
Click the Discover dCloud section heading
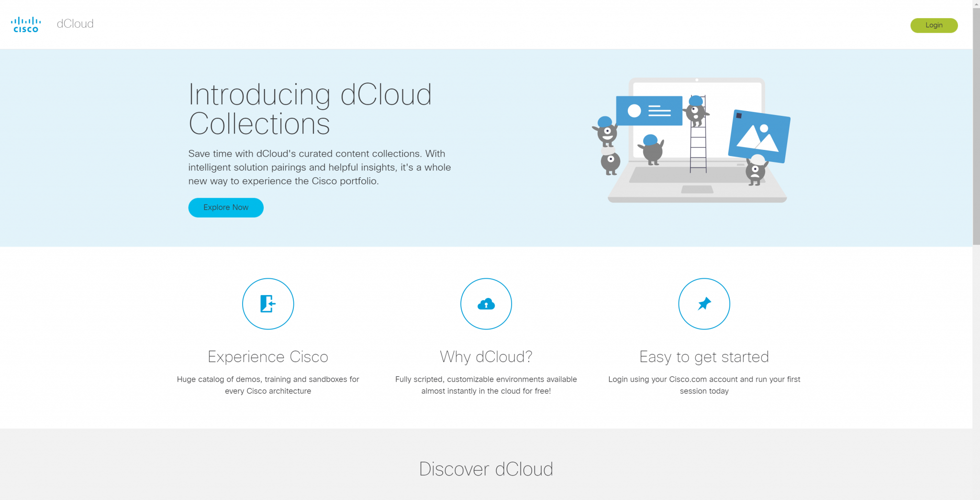(x=486, y=469)
